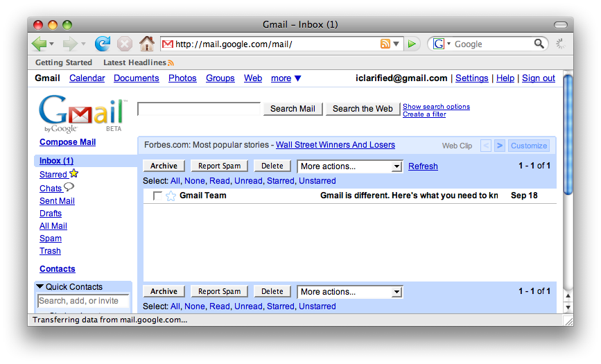Image resolution: width=601 pixels, height=364 pixels.
Task: Open the search engine chooser dropdown arrow
Action: pyautogui.click(x=448, y=44)
